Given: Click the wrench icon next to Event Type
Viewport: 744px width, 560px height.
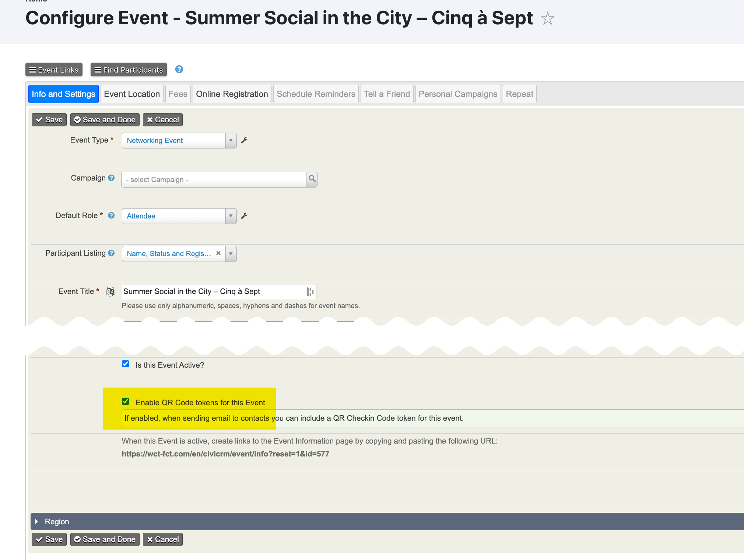Looking at the screenshot, I should tap(244, 140).
